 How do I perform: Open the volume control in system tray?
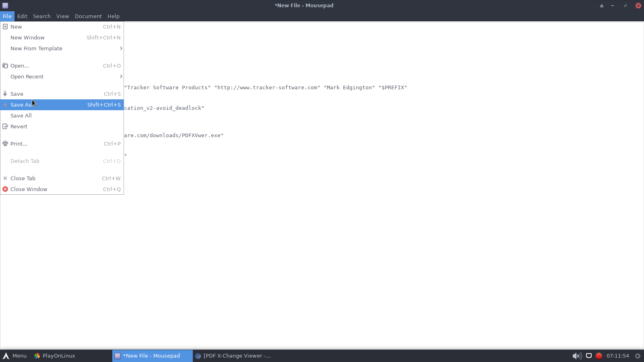[x=577, y=356]
